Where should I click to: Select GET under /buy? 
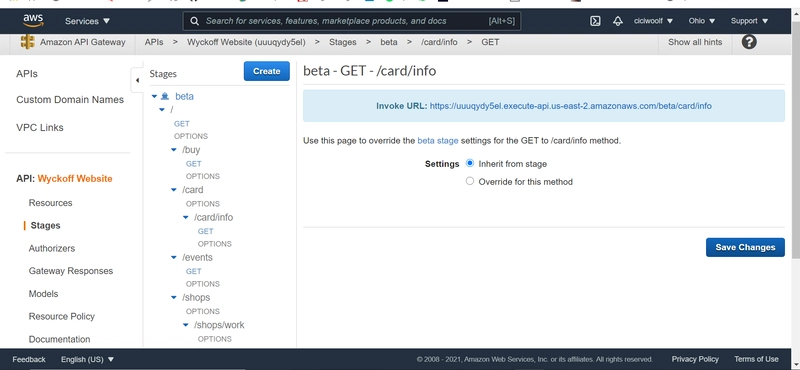[194, 164]
